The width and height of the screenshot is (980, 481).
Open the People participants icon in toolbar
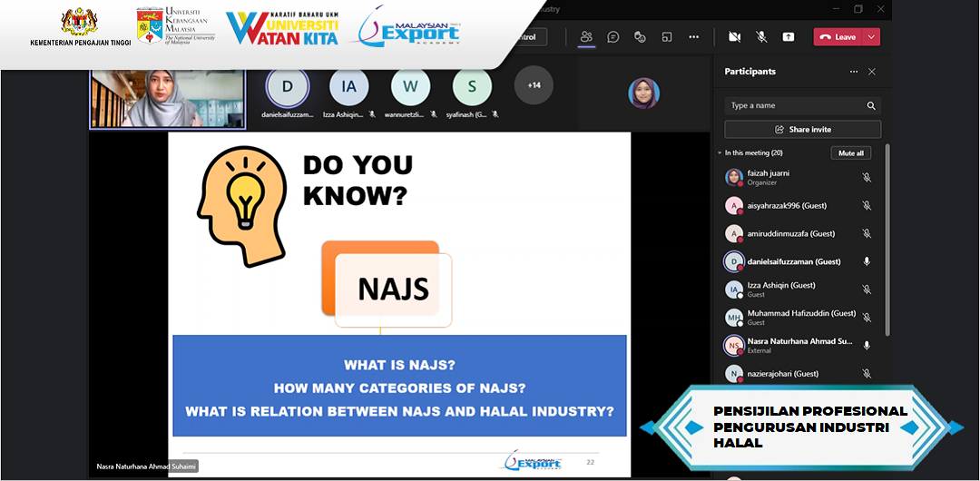586,37
